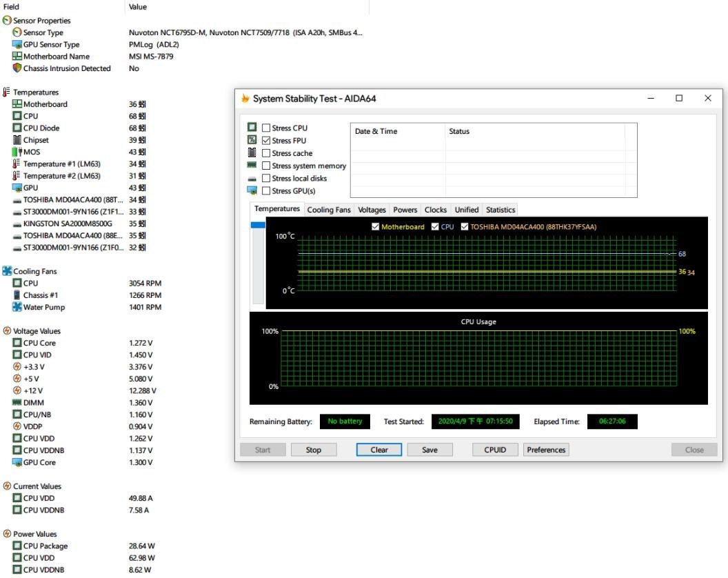Click the Save button
This screenshot has height=578, width=728.
[429, 450]
